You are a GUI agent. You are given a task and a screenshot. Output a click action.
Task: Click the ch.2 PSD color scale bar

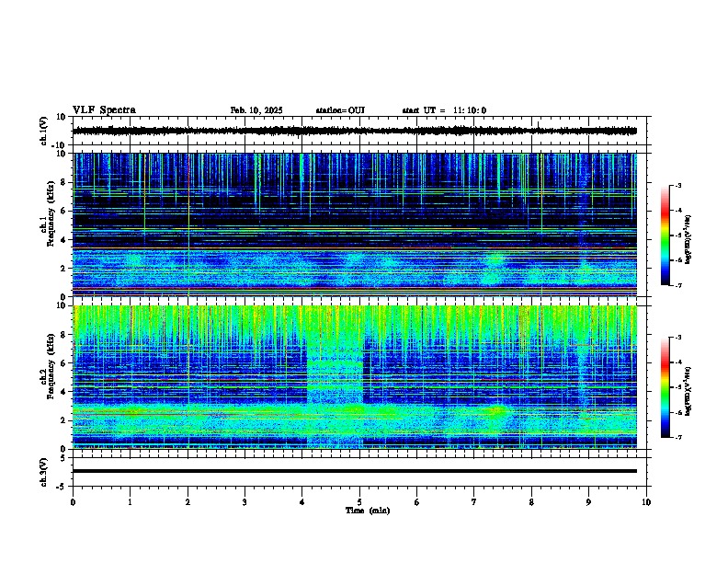tap(665, 387)
